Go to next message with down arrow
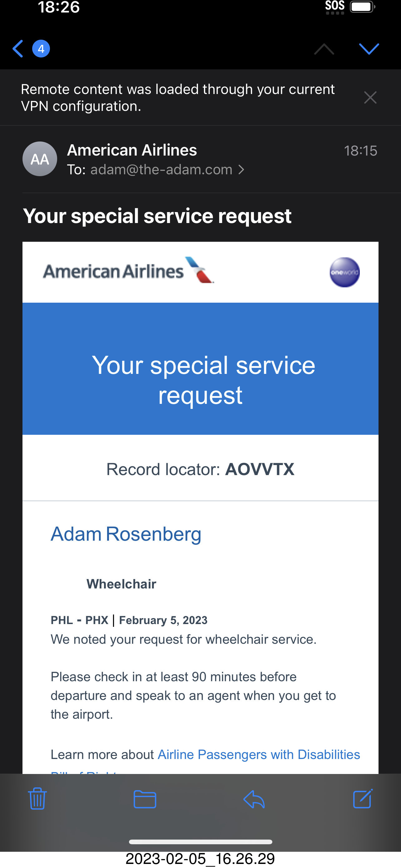This screenshot has height=868, width=401. (369, 49)
